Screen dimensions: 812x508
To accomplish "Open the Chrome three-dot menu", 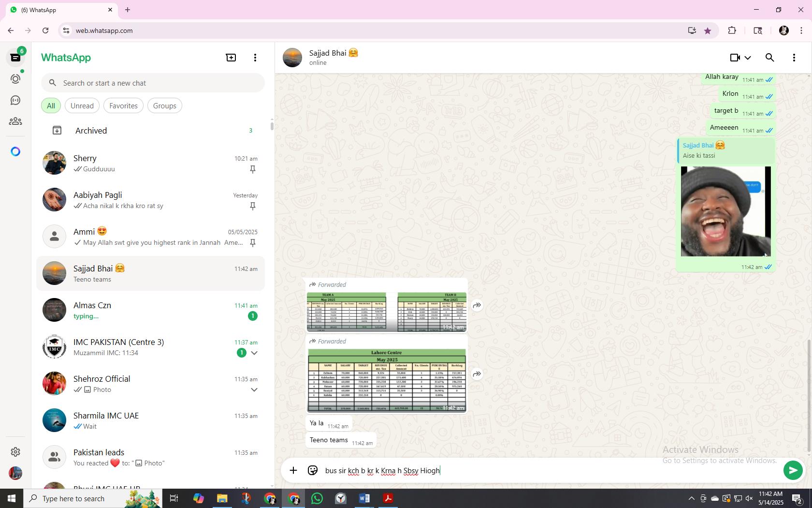I will point(801,30).
